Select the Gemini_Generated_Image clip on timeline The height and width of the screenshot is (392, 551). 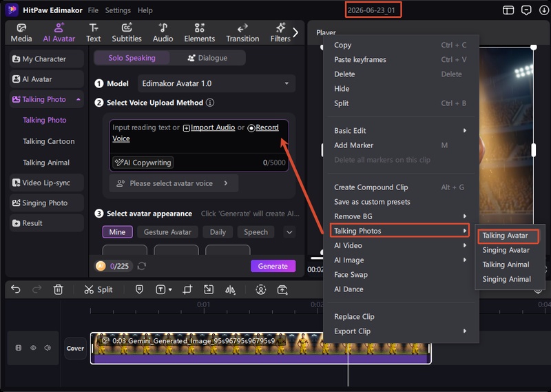tap(260, 348)
